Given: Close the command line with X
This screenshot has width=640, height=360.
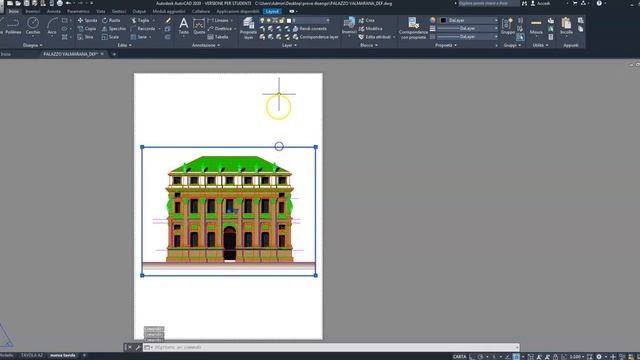Looking at the screenshot, I should point(130,347).
